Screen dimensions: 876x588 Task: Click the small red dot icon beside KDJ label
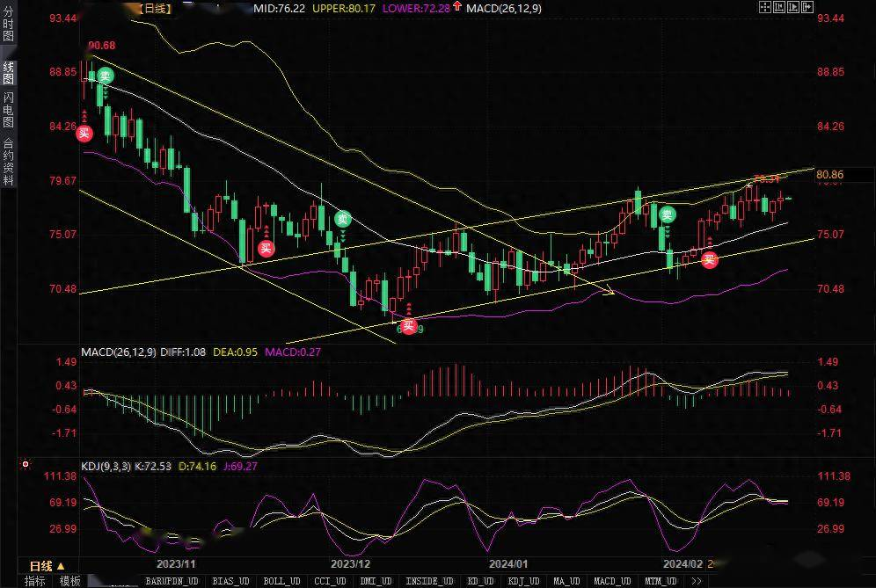[x=26, y=462]
